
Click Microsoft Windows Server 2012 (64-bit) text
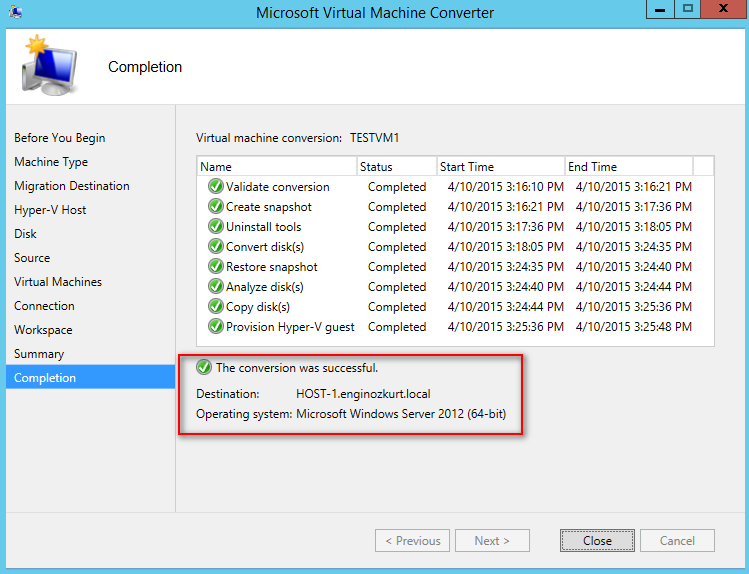pyautogui.click(x=401, y=414)
